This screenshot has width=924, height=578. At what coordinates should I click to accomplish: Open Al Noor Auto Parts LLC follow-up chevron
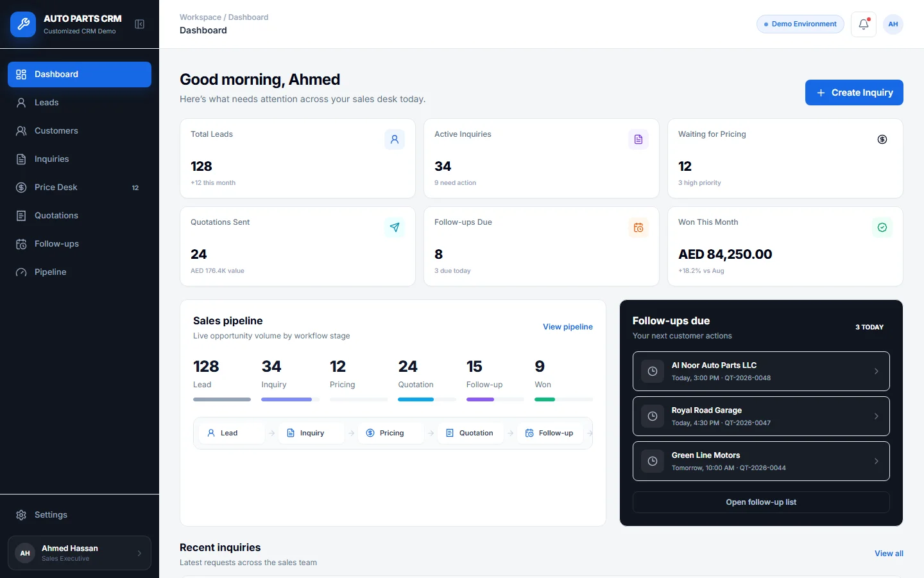[x=877, y=371]
